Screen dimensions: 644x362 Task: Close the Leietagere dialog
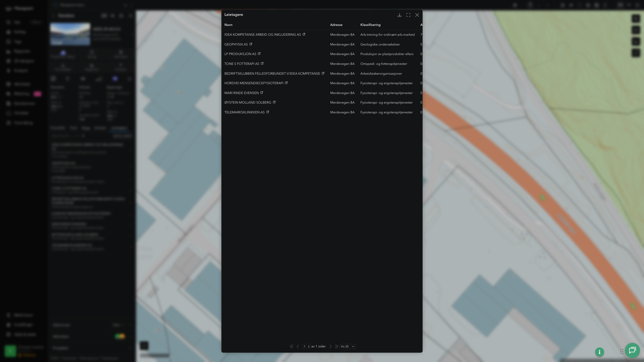417,15
